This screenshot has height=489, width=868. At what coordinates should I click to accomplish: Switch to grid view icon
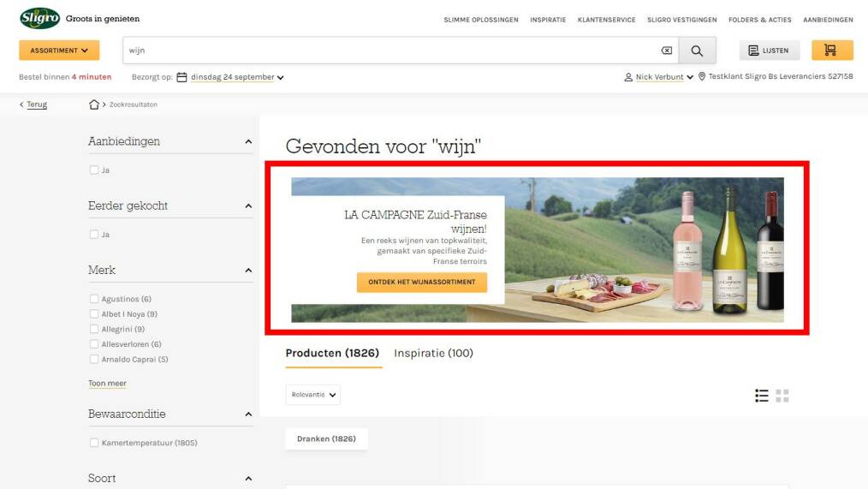pyautogui.click(x=782, y=396)
